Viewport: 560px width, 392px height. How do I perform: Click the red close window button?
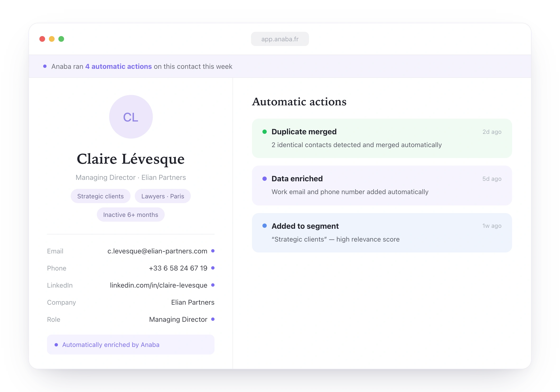[42, 39]
